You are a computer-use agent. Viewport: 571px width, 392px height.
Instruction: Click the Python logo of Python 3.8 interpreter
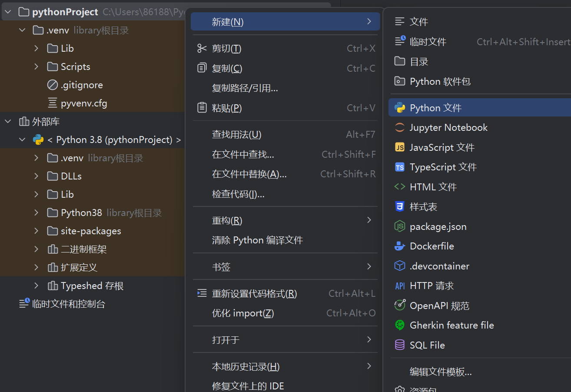[38, 140]
